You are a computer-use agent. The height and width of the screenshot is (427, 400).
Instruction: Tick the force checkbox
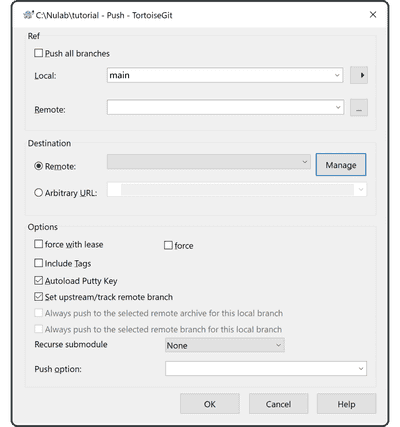(168, 245)
